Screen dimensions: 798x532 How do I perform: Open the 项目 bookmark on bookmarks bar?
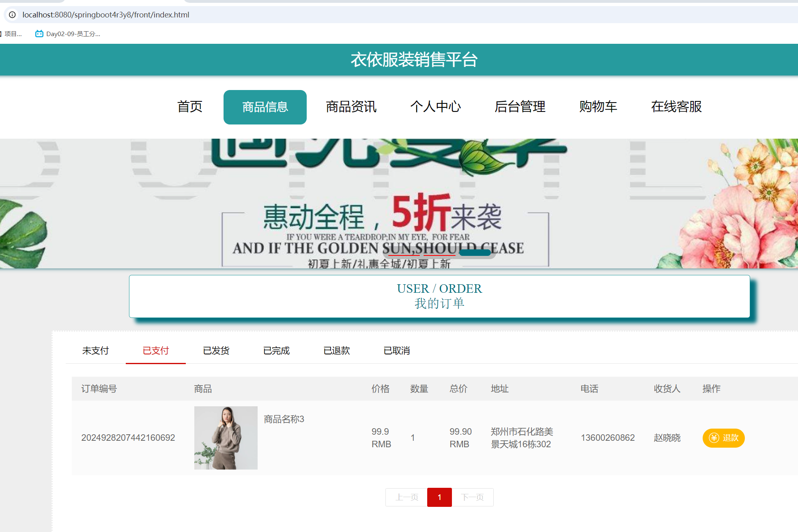click(x=13, y=34)
